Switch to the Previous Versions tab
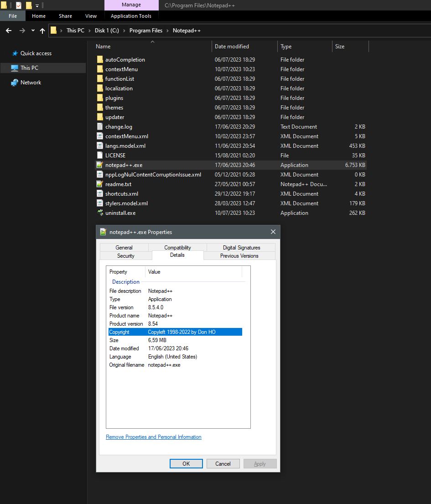The image size is (431, 504). pyautogui.click(x=239, y=255)
